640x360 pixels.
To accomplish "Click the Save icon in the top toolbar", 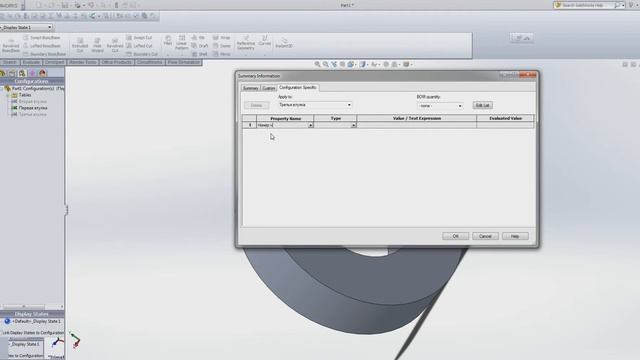I will tap(65, 5).
